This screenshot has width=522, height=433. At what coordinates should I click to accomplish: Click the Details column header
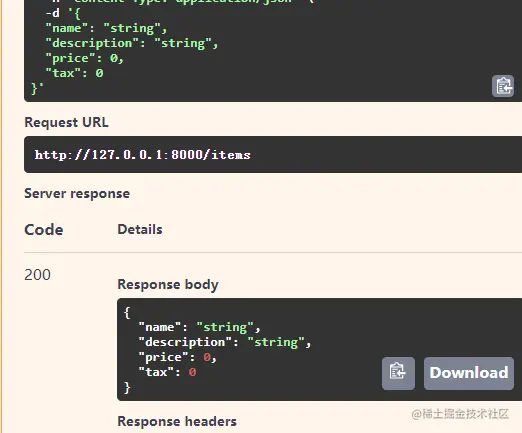(x=140, y=229)
